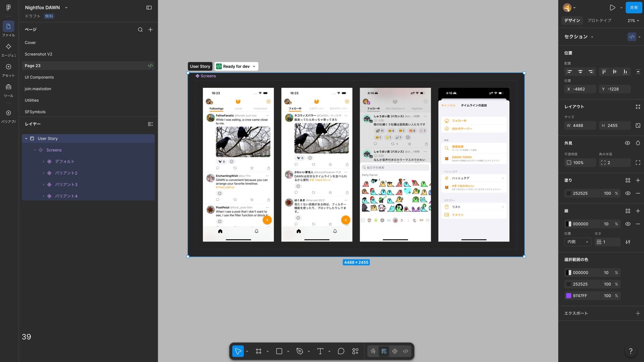Image resolution: width=644 pixels, height=362 pixels.
Task: Start the prototype presentation play icon
Action: [612, 7]
